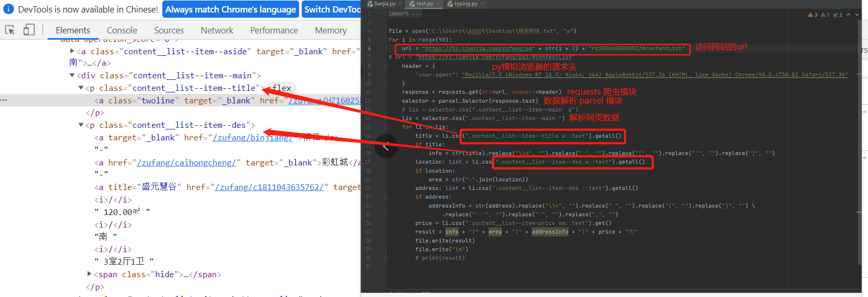Switch to the lianjia.py editor tab
The height and width of the screenshot is (297, 868).
(385, 4)
